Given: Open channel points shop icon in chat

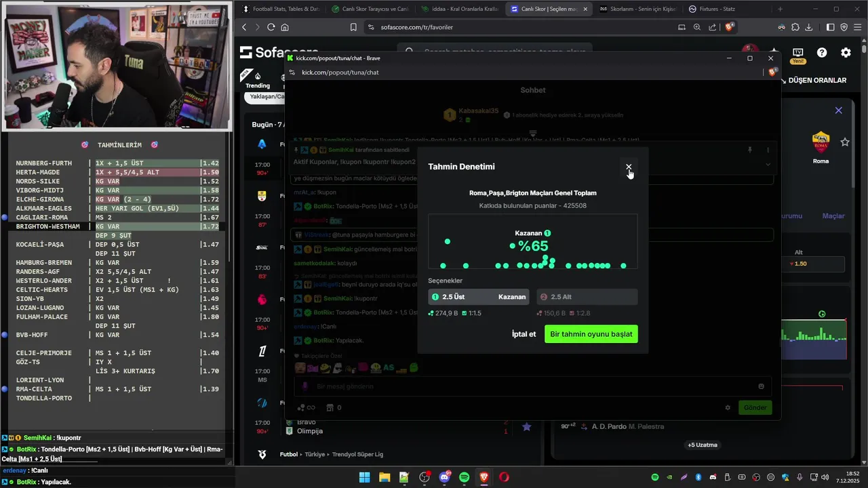Looking at the screenshot, I should point(330,407).
